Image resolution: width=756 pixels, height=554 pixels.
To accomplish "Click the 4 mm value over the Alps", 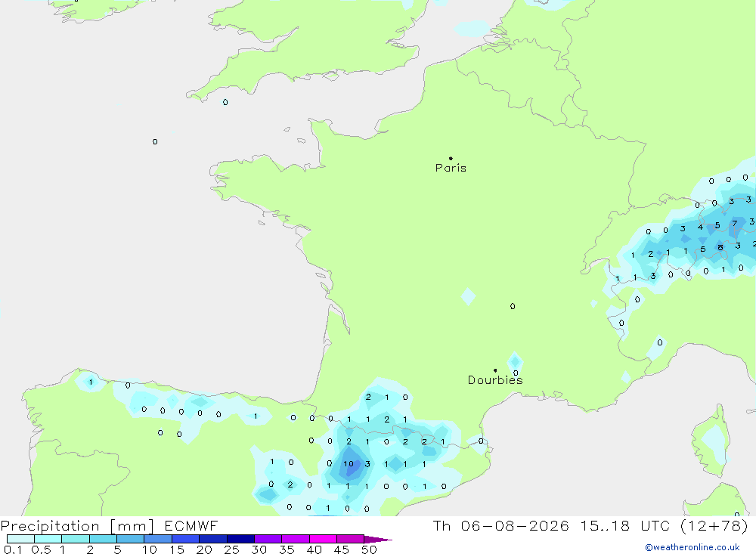I will (x=700, y=227).
